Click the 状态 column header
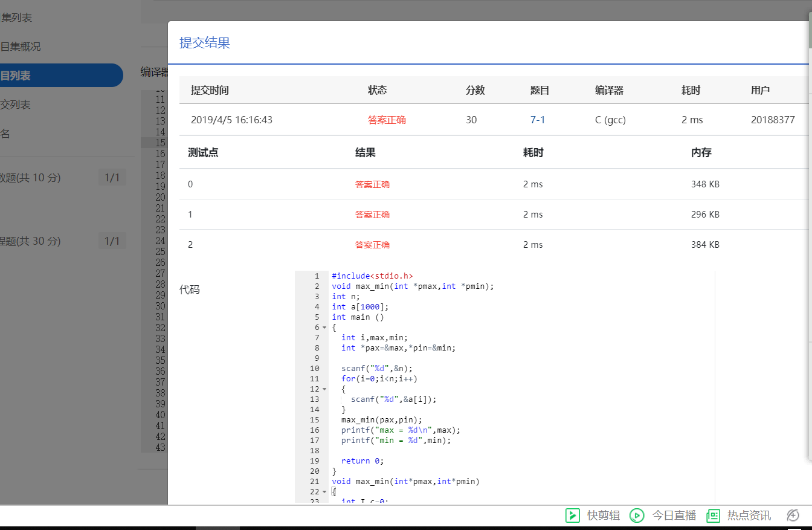Viewport: 812px width, 530px height. tap(378, 90)
